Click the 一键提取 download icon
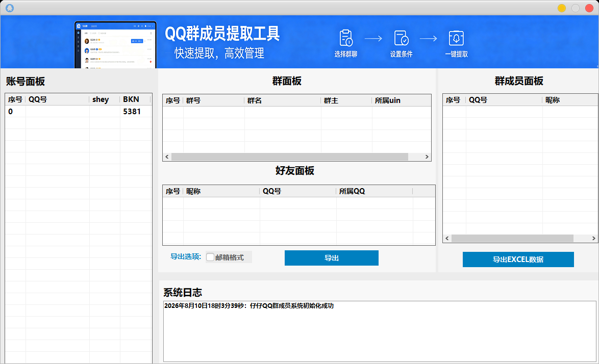599x364 pixels. [456, 38]
